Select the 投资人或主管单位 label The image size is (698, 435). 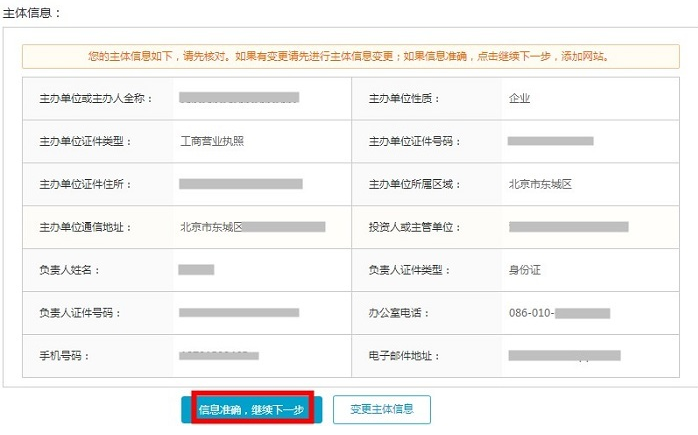414,227
